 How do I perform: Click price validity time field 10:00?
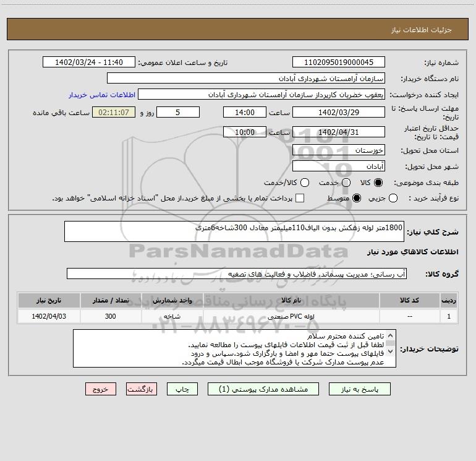click(245, 132)
